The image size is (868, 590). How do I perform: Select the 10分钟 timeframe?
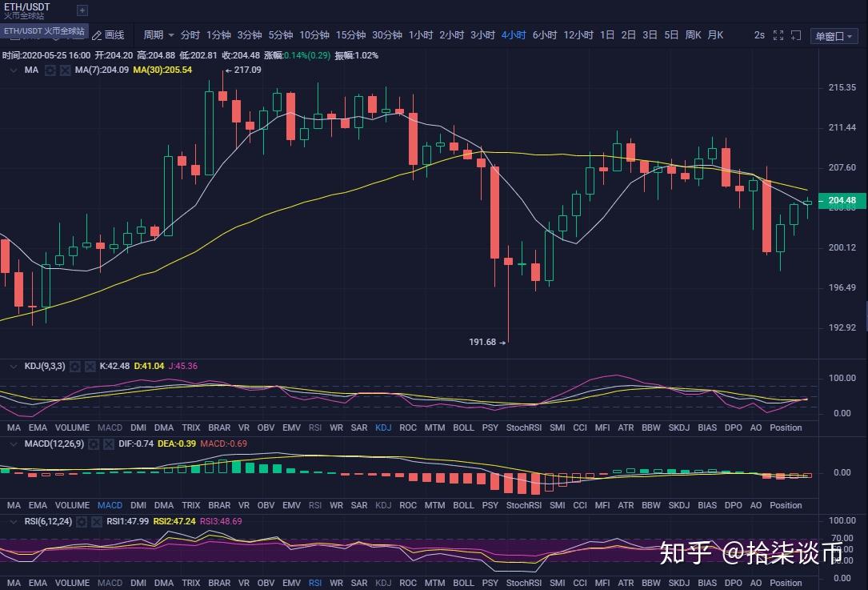pos(314,35)
